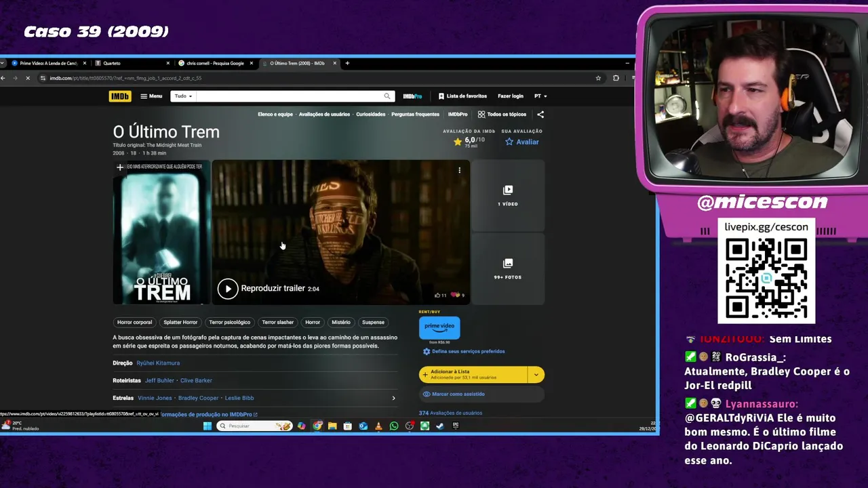Switch to chris cornell Google tab

pos(215,63)
